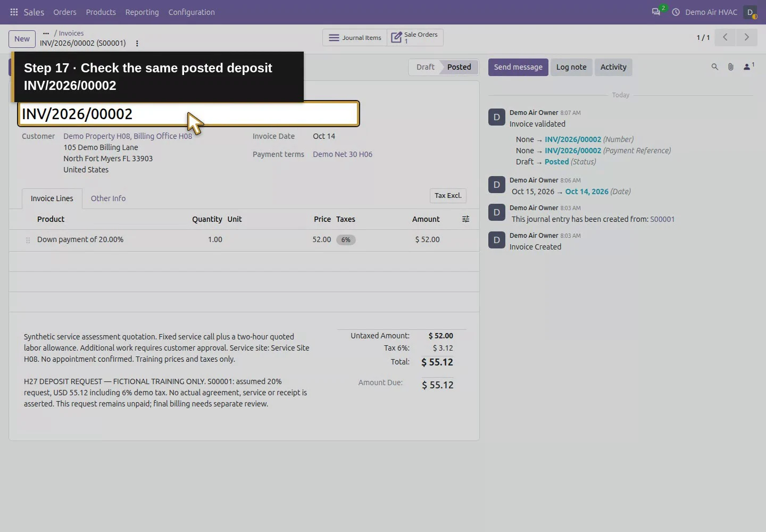Click the INV/2026/00002 invoice number field

(x=189, y=114)
